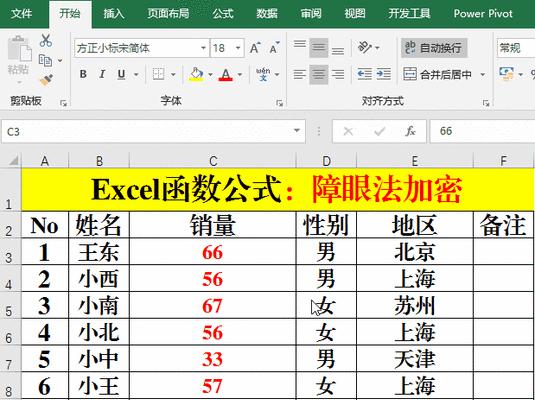Click the formula bar cancel X icon

coord(348,131)
